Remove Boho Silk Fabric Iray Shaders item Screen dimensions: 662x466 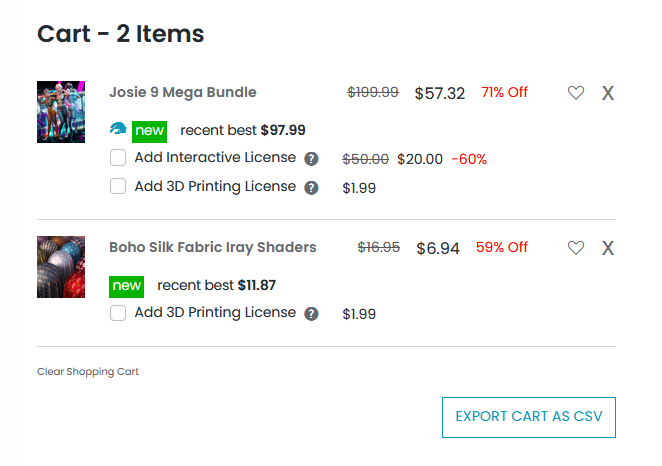[607, 248]
